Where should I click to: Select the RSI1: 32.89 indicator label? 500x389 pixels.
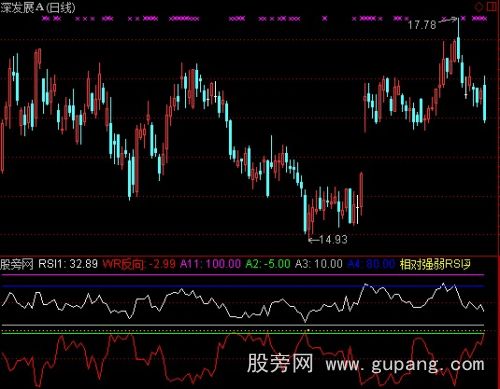(x=68, y=264)
